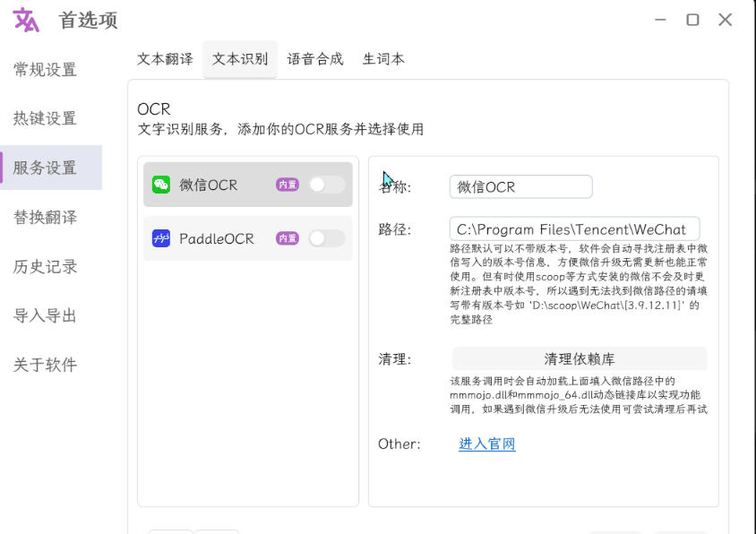Open 替换翻译 in the sidebar
This screenshot has width=756, height=534.
tap(45, 217)
